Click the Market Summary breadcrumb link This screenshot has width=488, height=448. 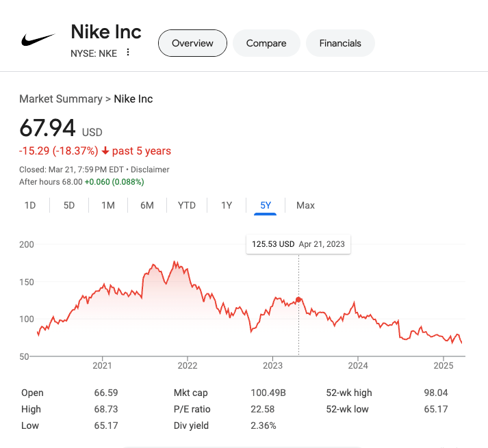pyautogui.click(x=60, y=99)
